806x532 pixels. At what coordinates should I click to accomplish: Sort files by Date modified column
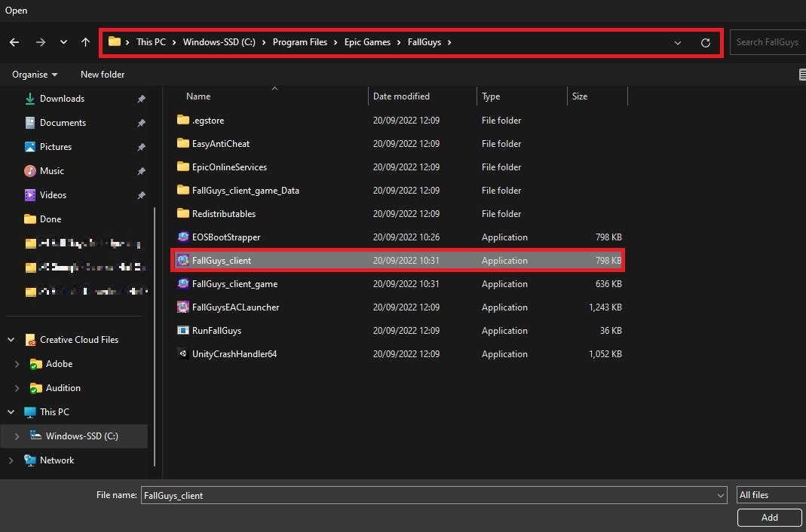click(x=401, y=96)
